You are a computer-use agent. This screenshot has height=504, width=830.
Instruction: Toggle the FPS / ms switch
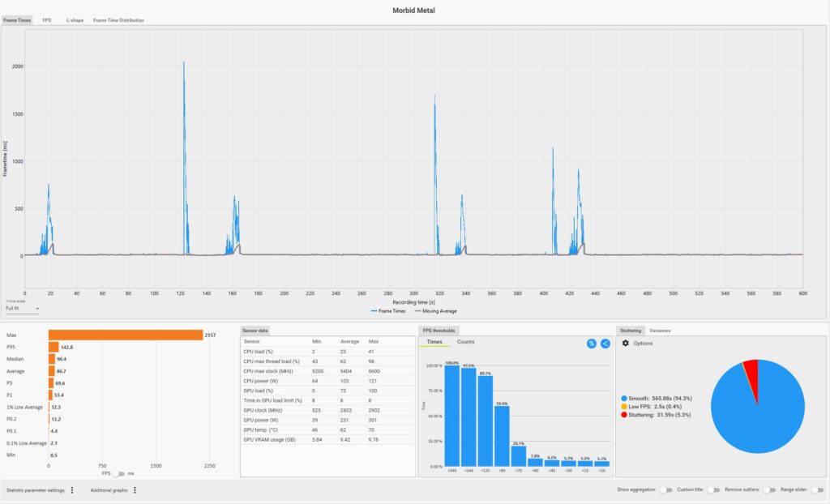tap(119, 473)
